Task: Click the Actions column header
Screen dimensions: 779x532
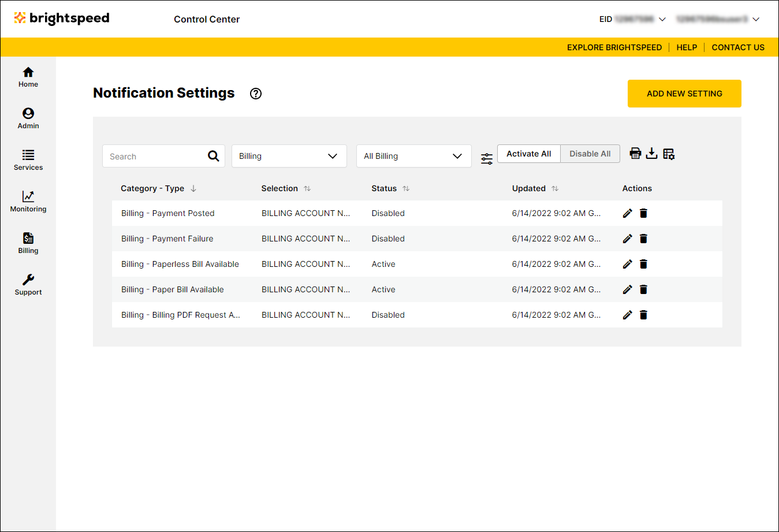Action: pos(637,188)
